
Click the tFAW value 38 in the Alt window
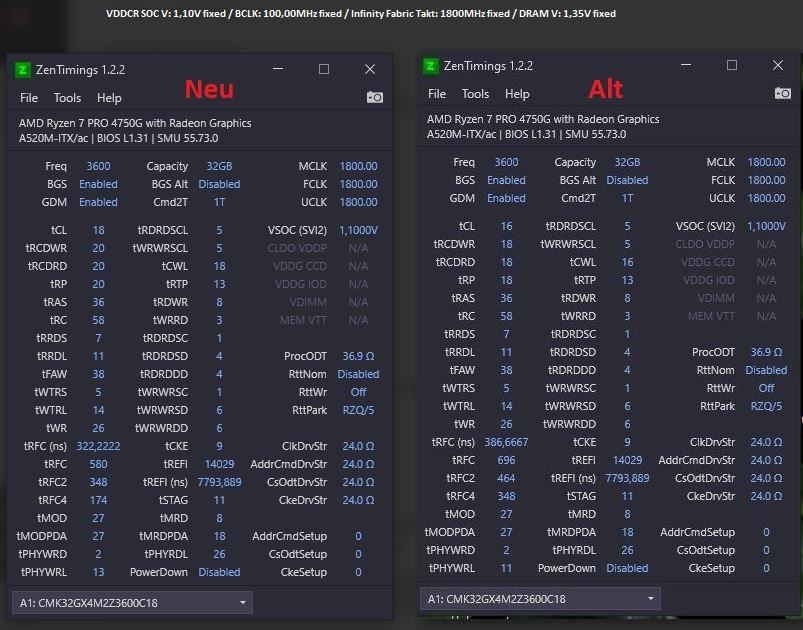[506, 370]
